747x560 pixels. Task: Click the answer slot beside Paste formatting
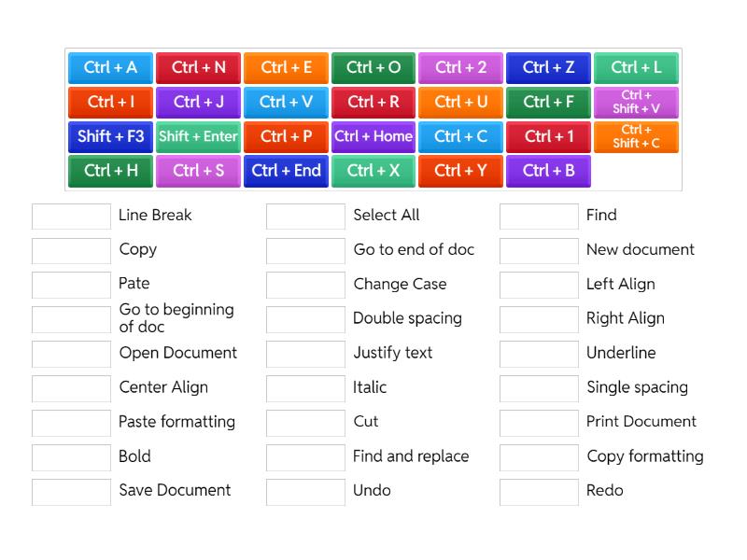coord(71,423)
